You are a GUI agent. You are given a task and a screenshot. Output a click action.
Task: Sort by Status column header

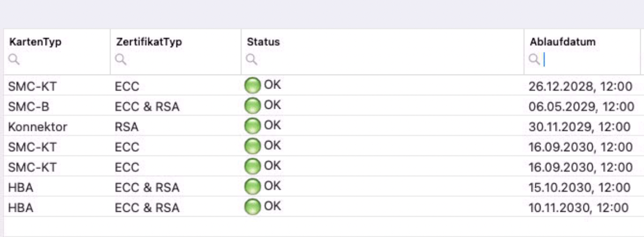point(264,43)
